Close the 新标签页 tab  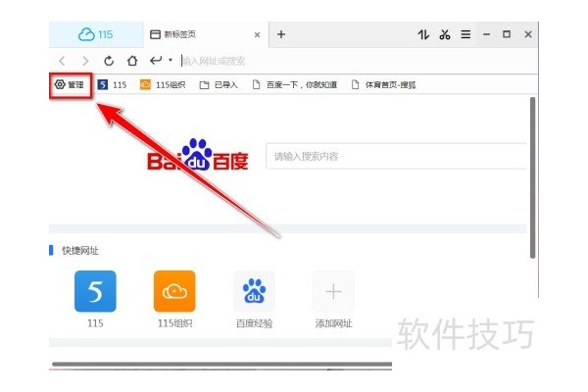(x=257, y=35)
